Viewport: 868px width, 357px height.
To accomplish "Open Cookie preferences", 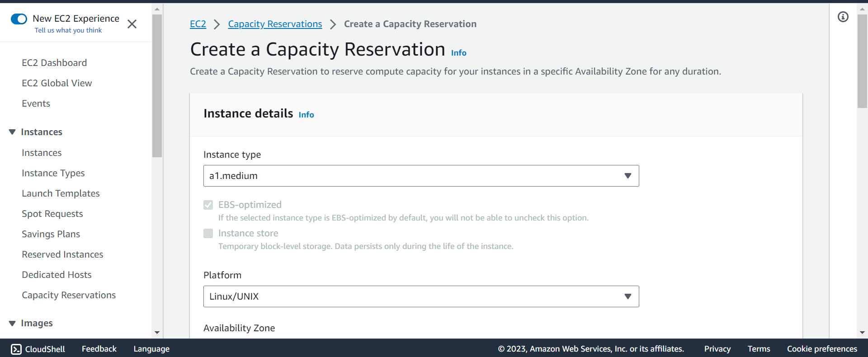I will coord(822,349).
